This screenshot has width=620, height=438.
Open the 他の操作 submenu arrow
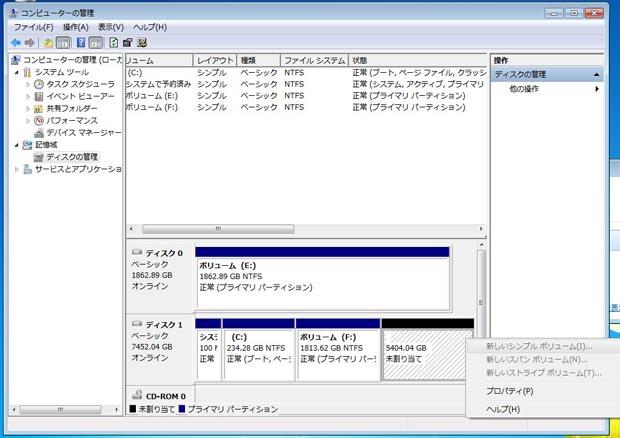[x=597, y=89]
